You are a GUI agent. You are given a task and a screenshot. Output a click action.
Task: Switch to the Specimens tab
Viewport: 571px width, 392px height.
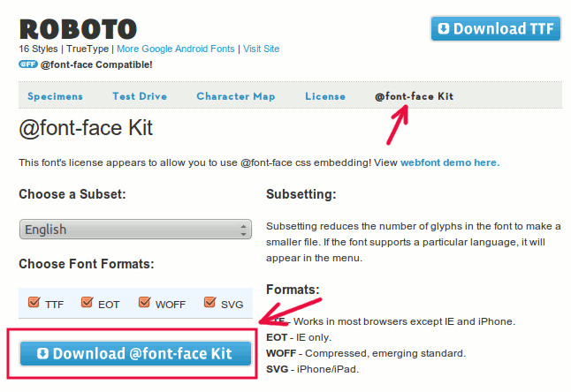(x=55, y=96)
